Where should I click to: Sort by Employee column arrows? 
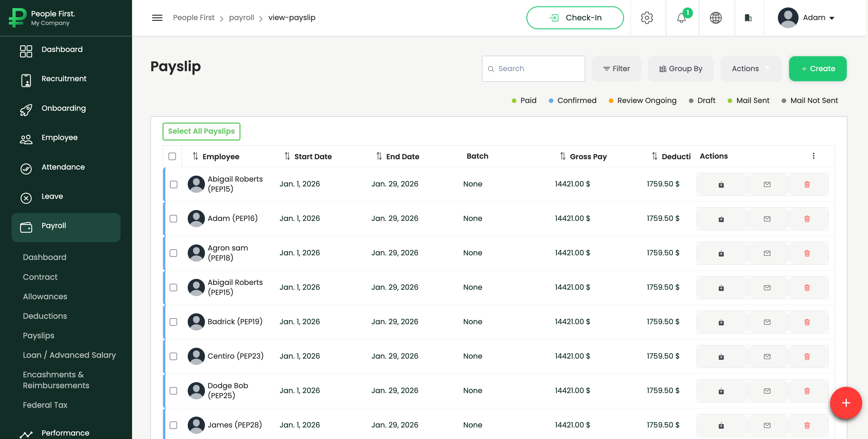tap(195, 156)
